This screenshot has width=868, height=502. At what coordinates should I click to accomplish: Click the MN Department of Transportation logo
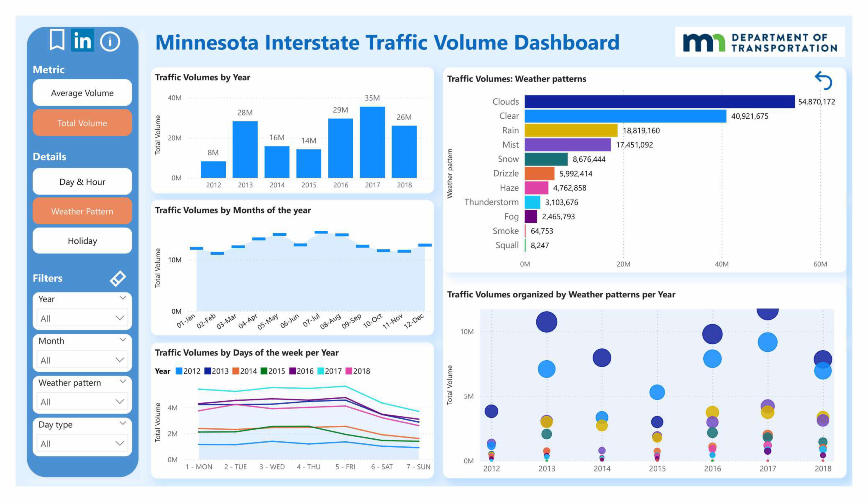760,42
